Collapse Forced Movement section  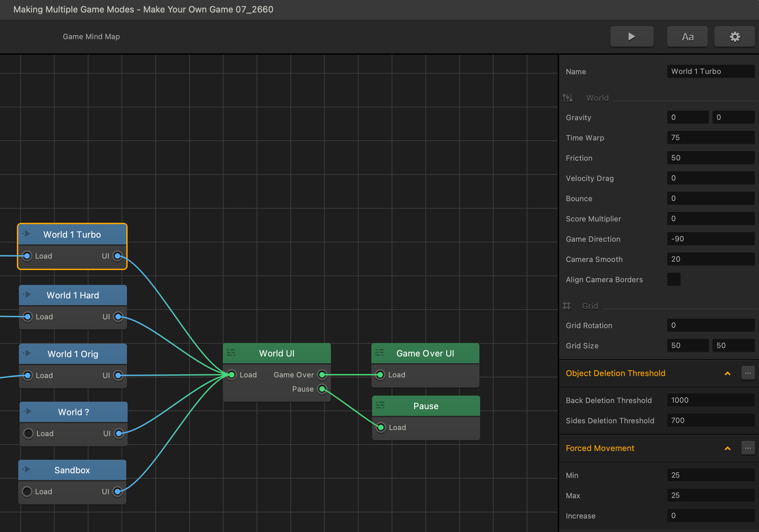tap(728, 448)
